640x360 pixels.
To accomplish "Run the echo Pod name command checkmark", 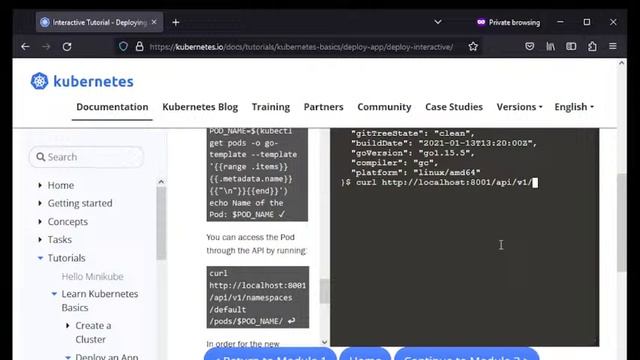I will tap(282, 214).
